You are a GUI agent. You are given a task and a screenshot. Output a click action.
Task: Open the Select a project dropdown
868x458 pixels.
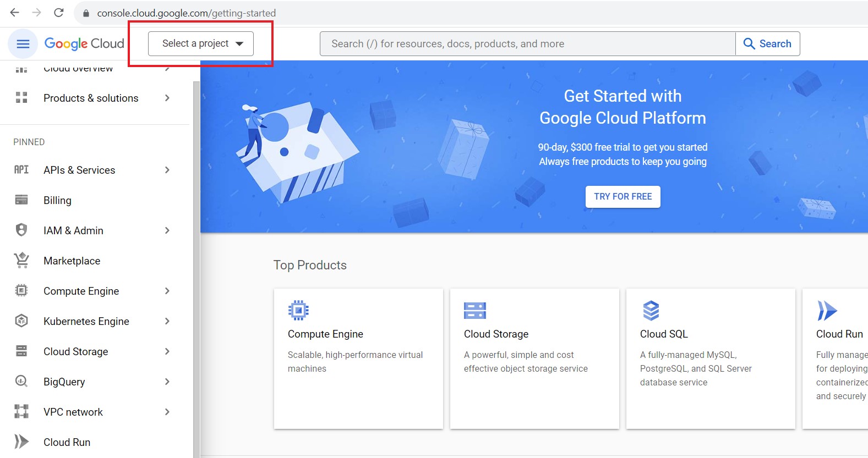click(201, 44)
